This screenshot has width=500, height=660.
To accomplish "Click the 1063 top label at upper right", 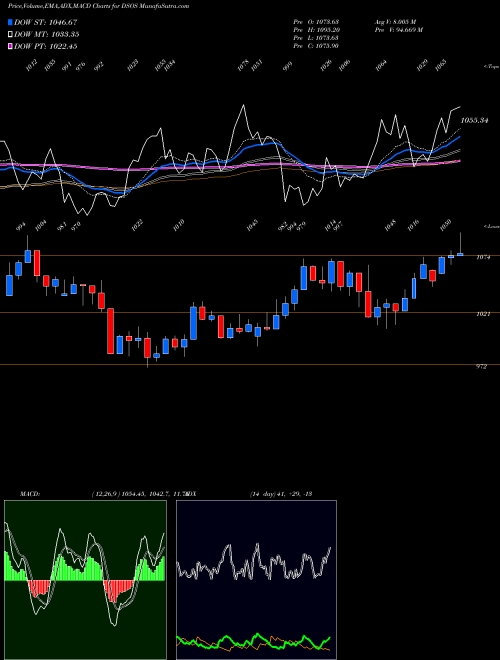I will tap(440, 66).
